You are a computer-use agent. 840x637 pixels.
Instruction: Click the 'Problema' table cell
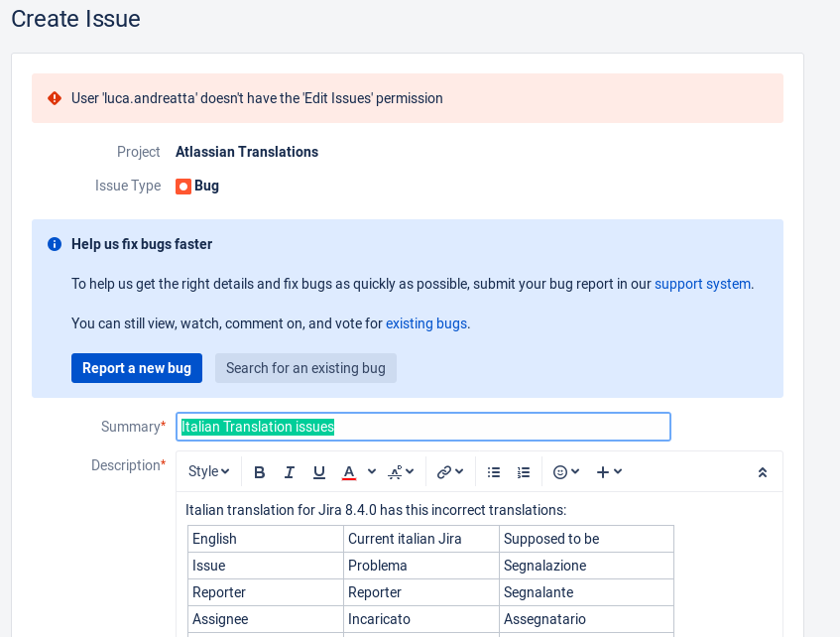[421, 566]
